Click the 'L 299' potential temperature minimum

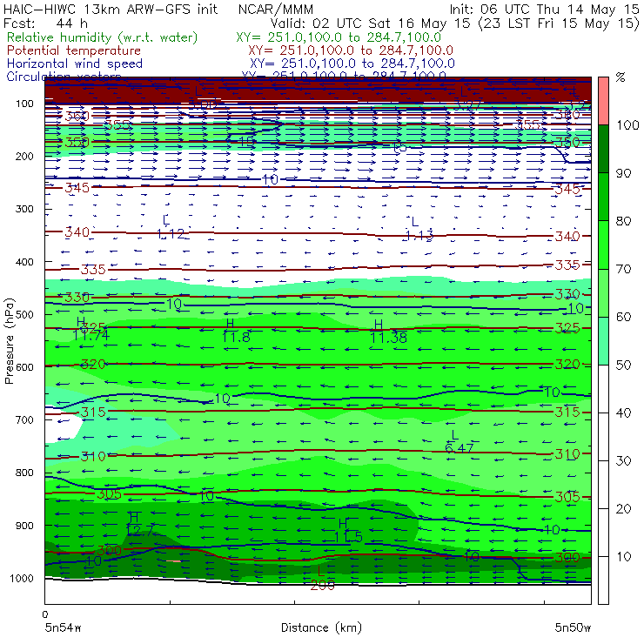tap(322, 578)
